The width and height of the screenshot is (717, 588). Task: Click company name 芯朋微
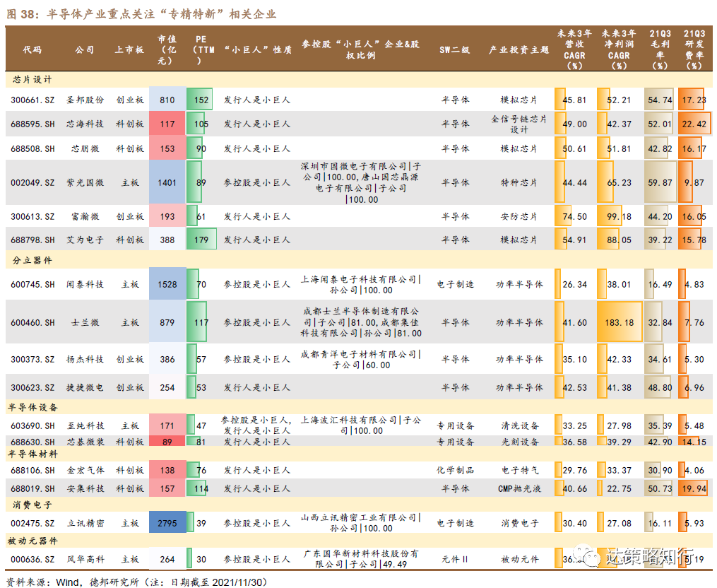85,148
